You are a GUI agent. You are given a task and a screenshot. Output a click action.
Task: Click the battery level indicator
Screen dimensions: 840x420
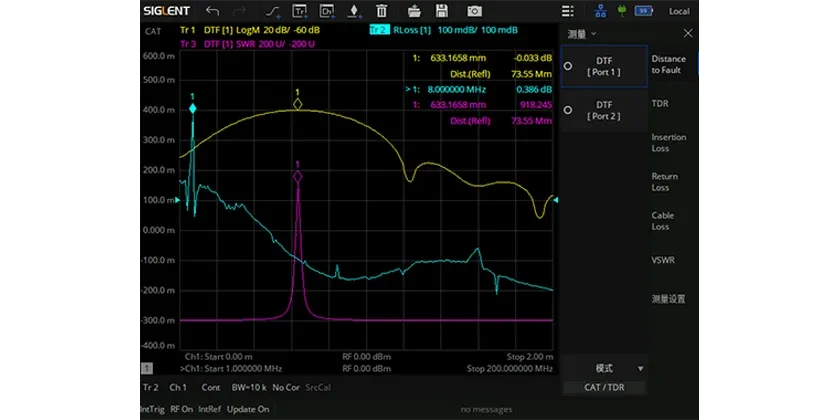(x=643, y=11)
